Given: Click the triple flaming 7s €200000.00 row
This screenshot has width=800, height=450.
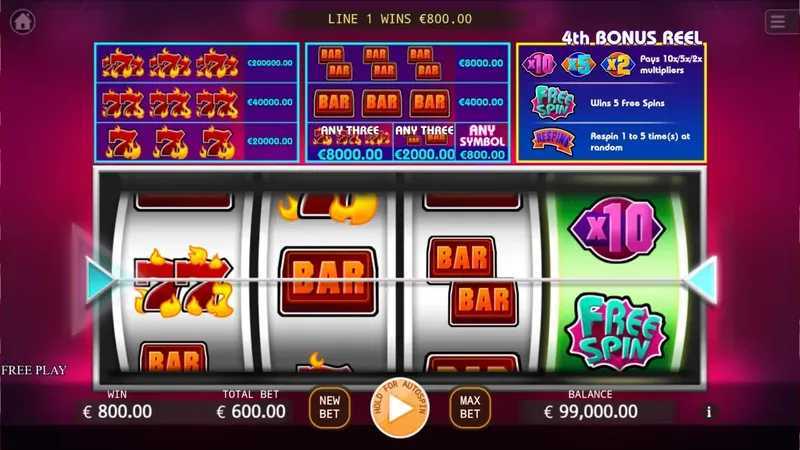Looking at the screenshot, I should pyautogui.click(x=197, y=63).
